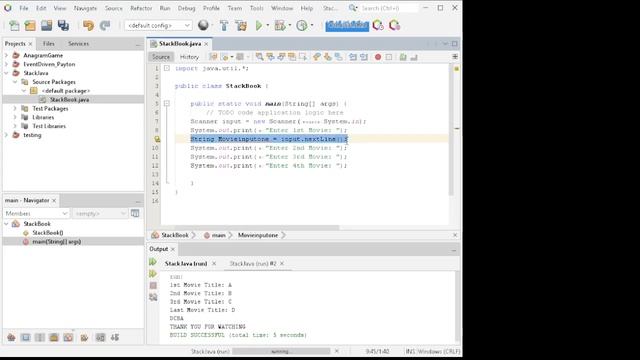
Task: Collapse code fold at main method line
Action: coord(167,104)
